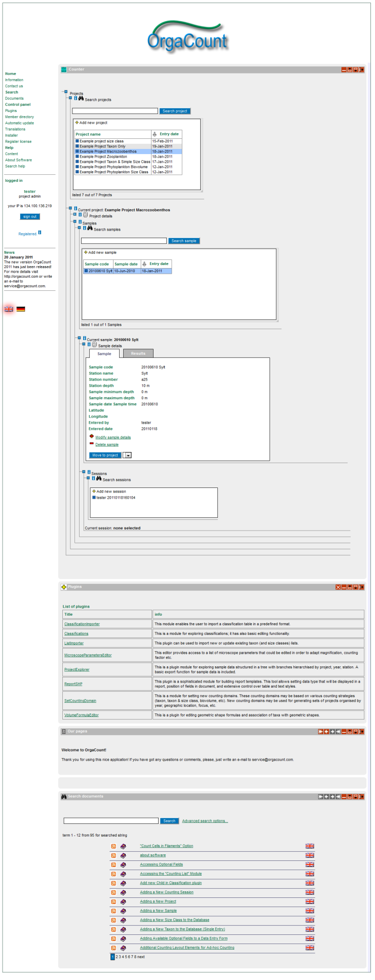Open the dropdown next to Move to project
This screenshot has width=375, height=980.
(127, 455)
